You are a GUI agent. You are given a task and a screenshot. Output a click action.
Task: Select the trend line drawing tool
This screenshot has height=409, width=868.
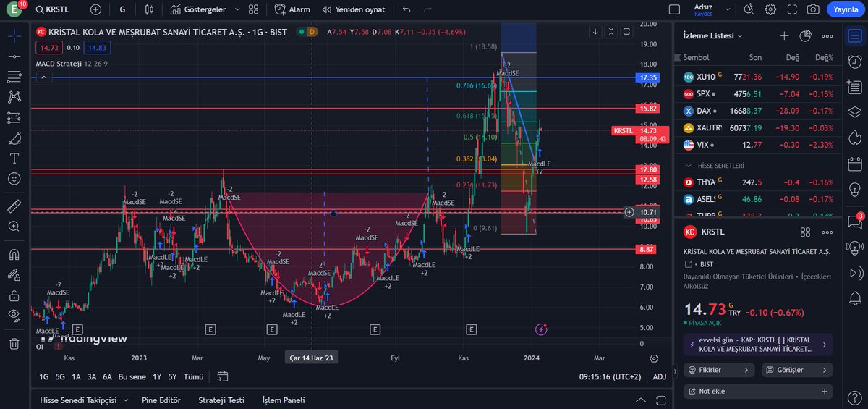[x=14, y=56]
